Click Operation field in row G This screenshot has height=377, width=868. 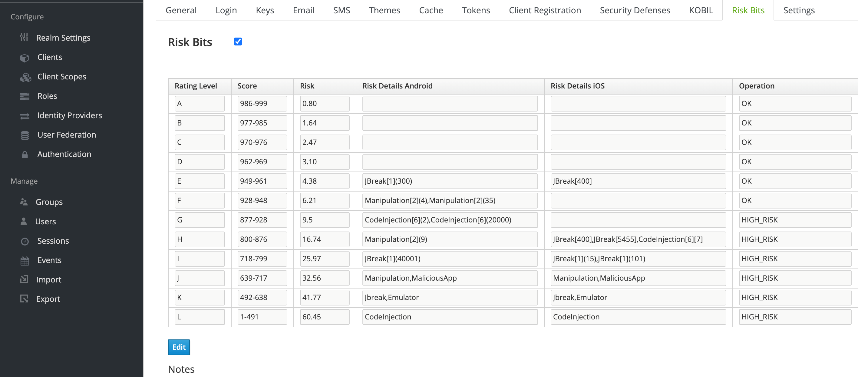(795, 220)
